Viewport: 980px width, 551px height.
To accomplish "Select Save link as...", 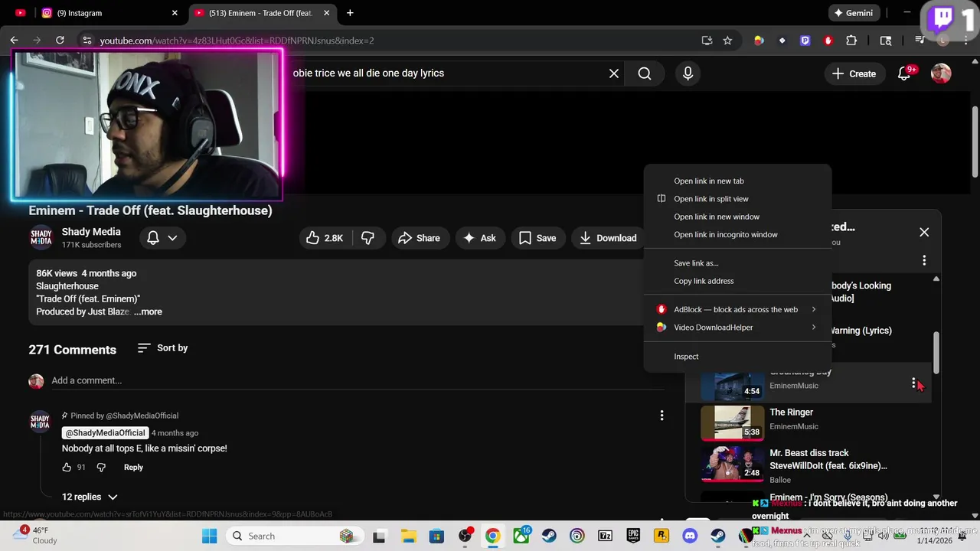I will [x=737, y=263].
